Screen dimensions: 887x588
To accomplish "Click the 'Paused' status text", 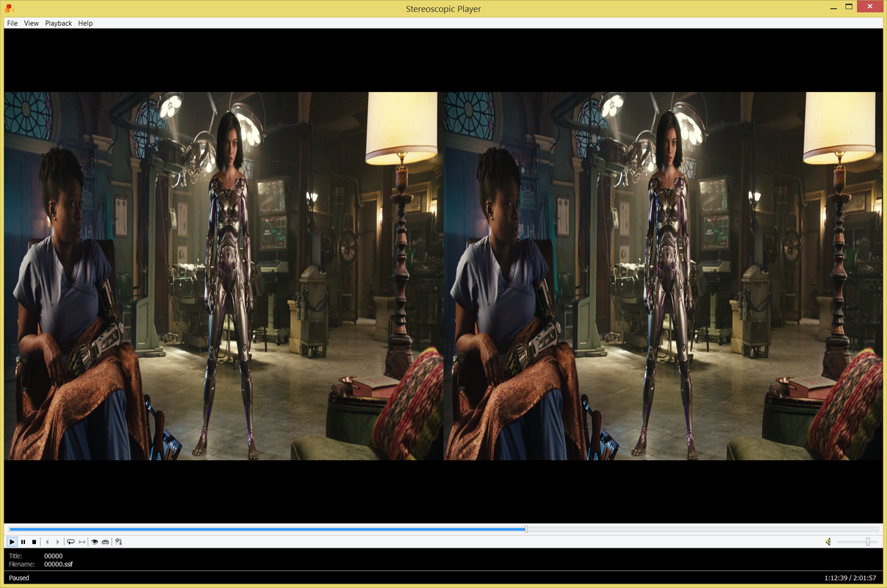I will tap(19, 578).
